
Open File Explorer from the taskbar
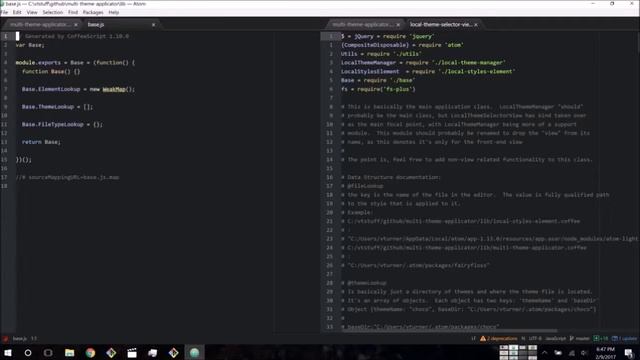(69, 352)
